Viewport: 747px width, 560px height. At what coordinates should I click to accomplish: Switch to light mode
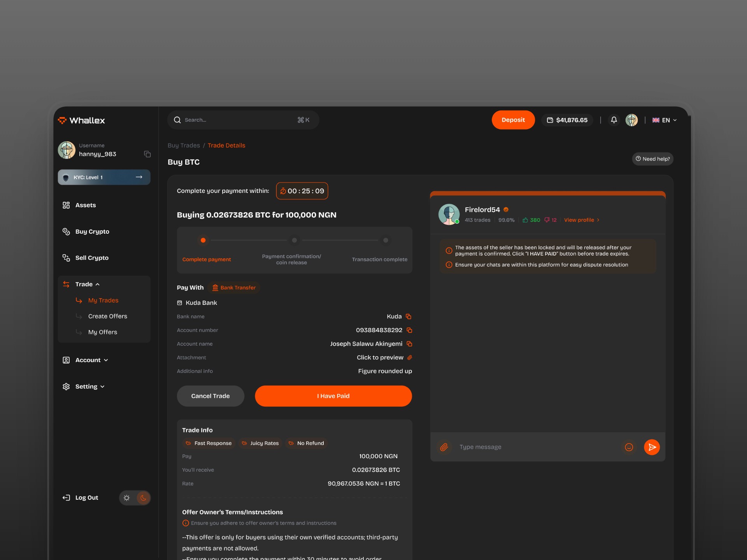(126, 498)
